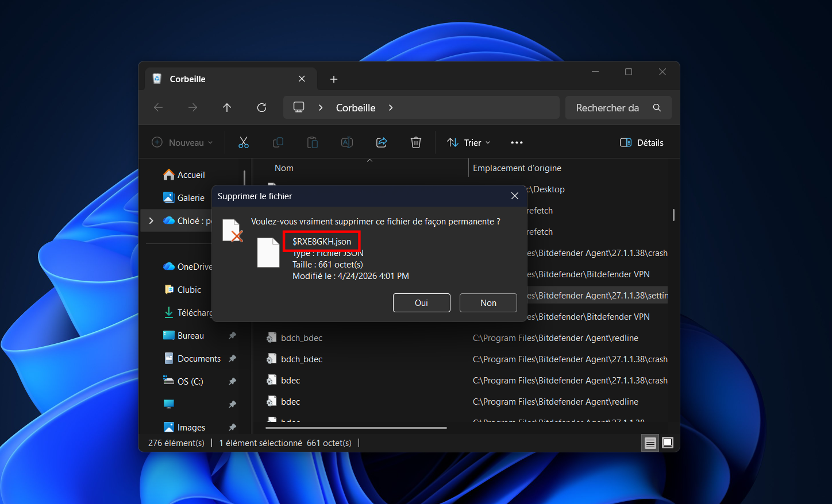Go forward with the right arrow
The height and width of the screenshot is (504, 832).
192,107
